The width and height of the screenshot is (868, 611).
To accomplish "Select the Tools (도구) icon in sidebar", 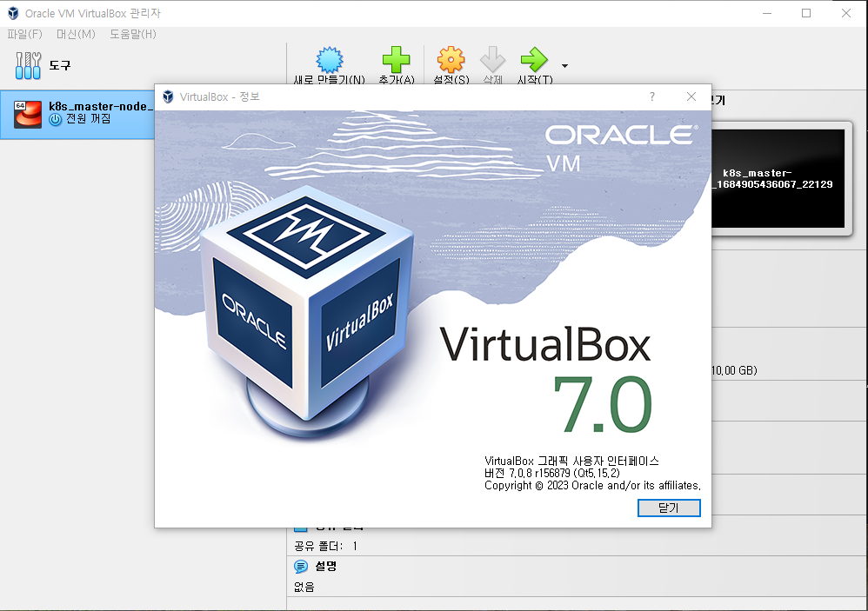I will (x=28, y=65).
